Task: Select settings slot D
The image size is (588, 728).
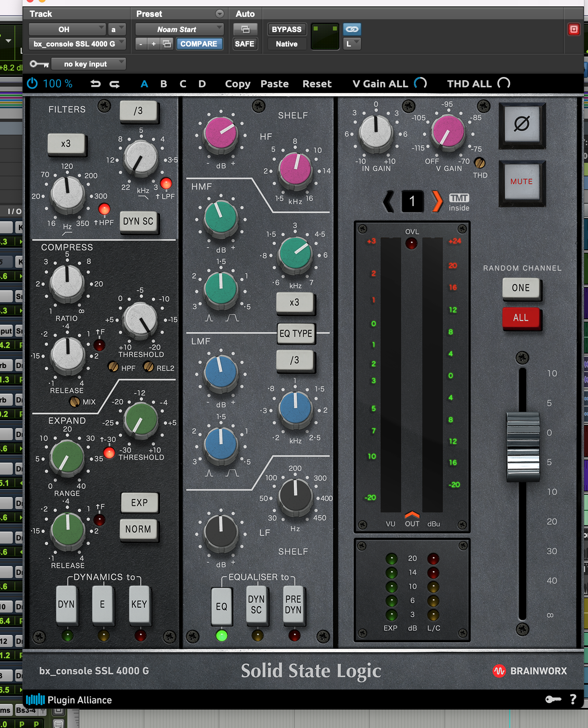Action: point(202,84)
